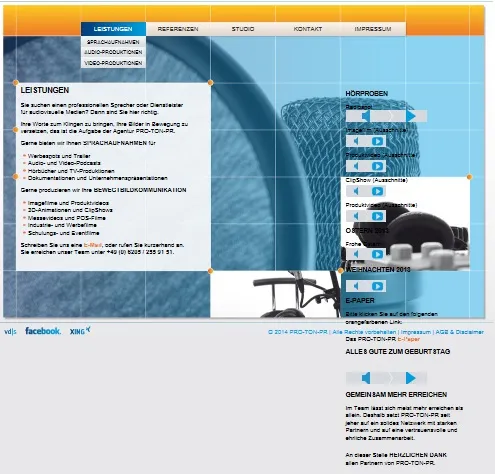Click speaker icon under Weihnachten 2013
495x474 pixels.
click(356, 286)
